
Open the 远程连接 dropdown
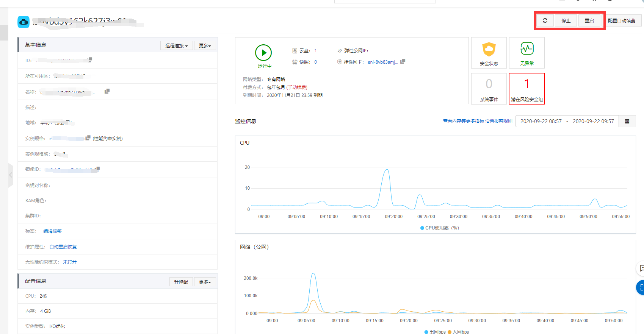point(177,45)
